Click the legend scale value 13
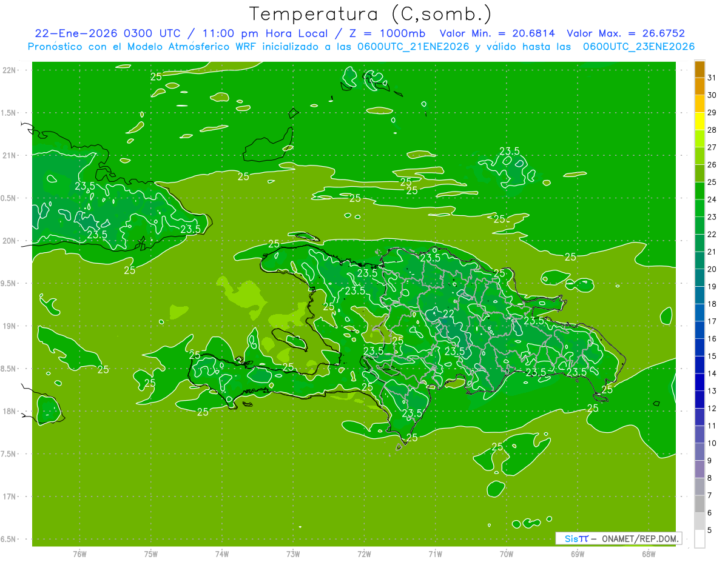 [x=712, y=391]
